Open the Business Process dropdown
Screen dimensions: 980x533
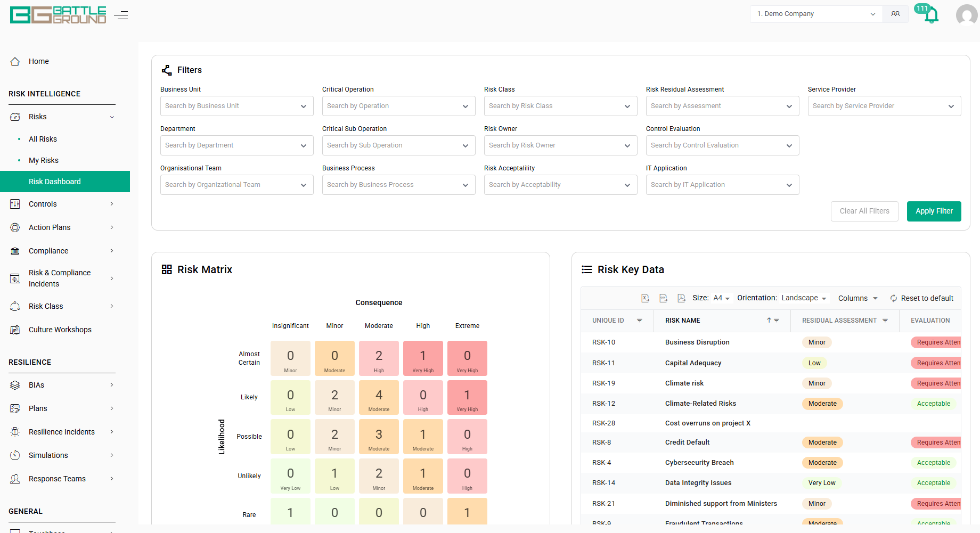[x=399, y=185]
